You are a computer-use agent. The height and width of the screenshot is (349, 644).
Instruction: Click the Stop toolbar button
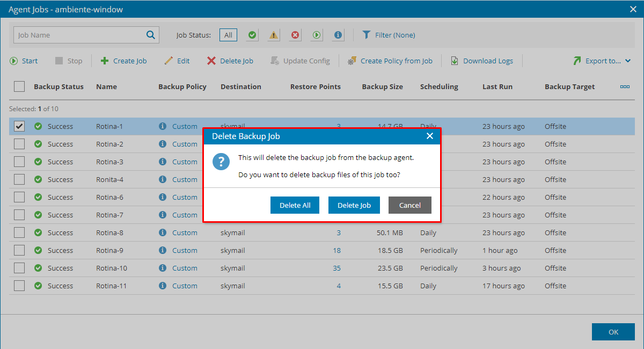(x=69, y=61)
